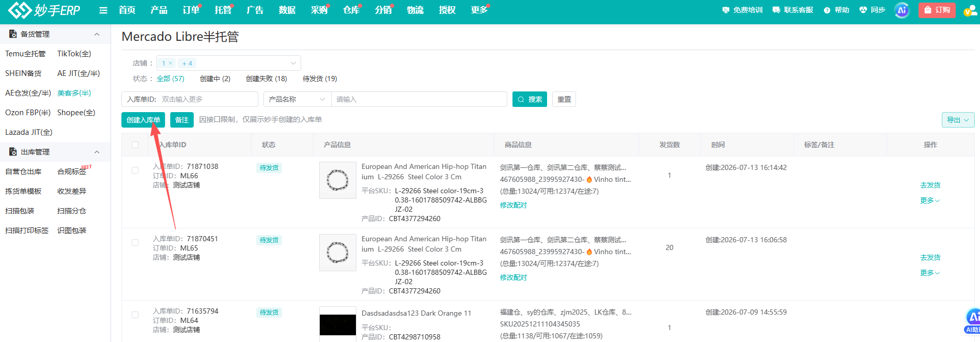Open the 分销 distribution menu
This screenshot has height=342, width=980.
383,10
